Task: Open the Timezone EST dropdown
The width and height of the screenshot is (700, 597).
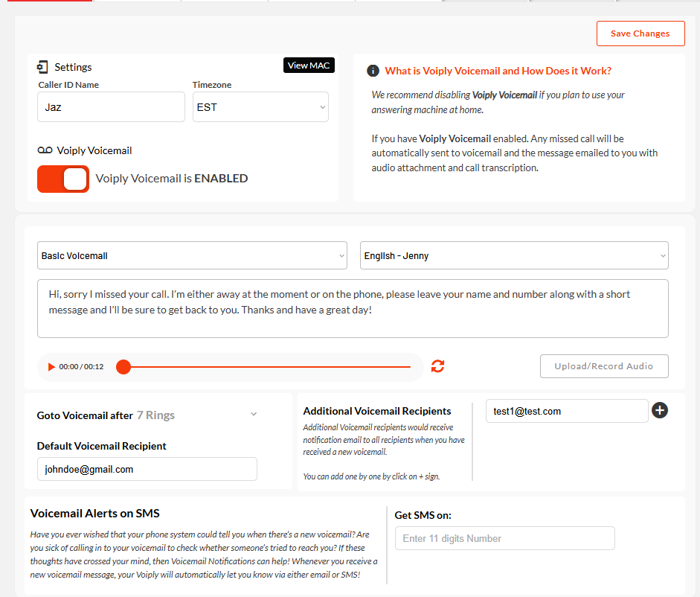Action: click(260, 106)
